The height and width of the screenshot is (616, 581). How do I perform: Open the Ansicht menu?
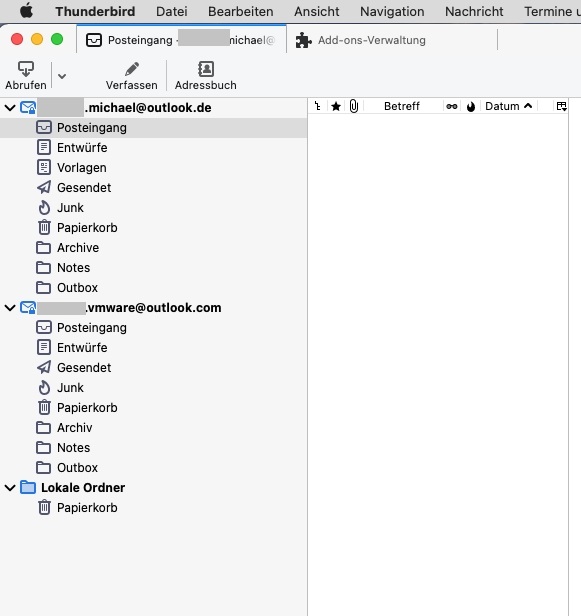pos(317,11)
